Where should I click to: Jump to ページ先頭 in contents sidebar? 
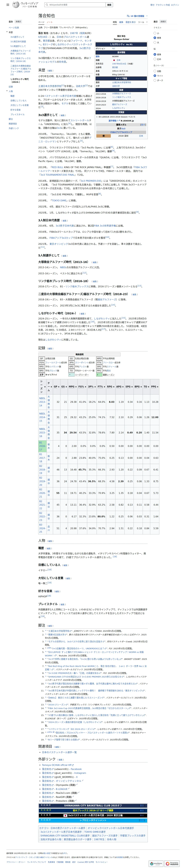pos(14,28)
